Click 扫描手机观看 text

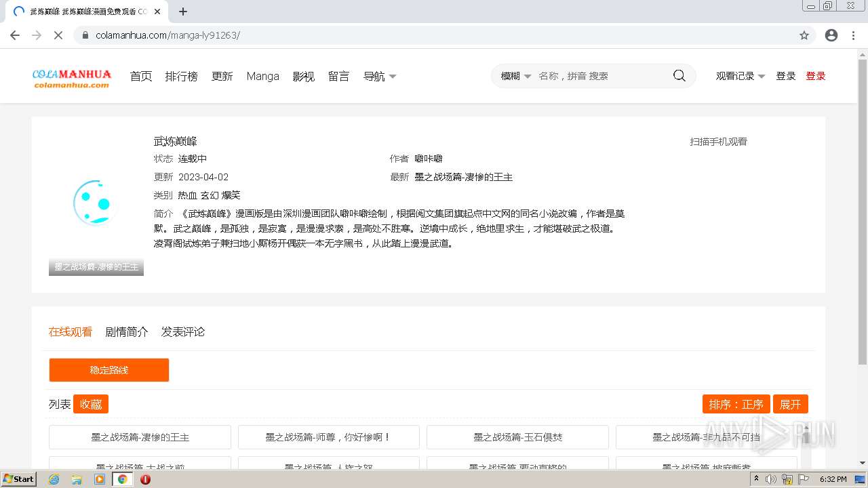719,142
